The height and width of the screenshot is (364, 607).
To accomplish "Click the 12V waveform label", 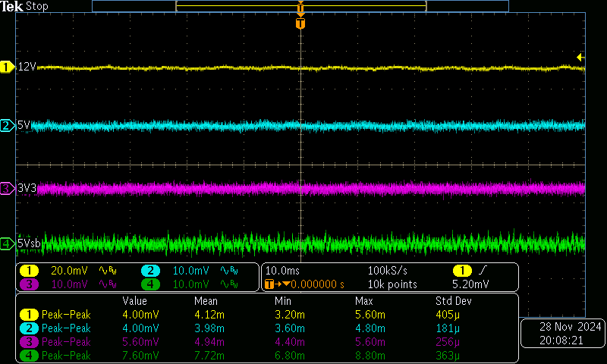I will point(27,67).
